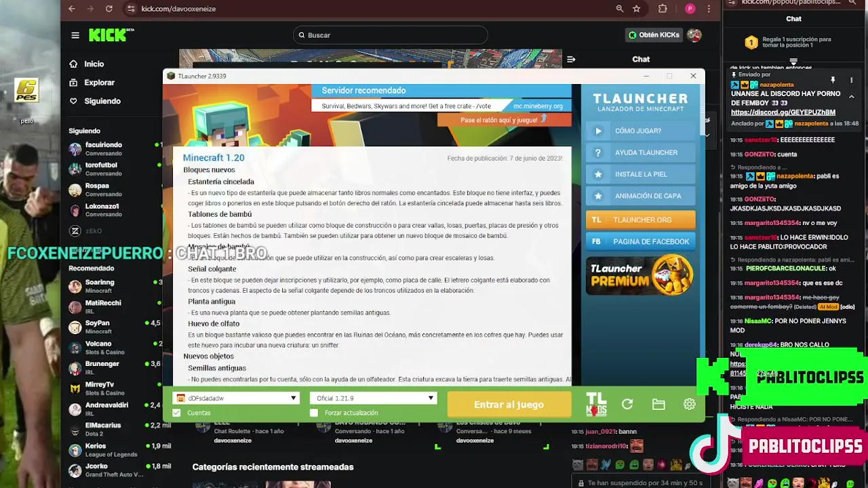868x488 pixels.
Task: Select Explorar in Kick sidebar
Action: [99, 83]
